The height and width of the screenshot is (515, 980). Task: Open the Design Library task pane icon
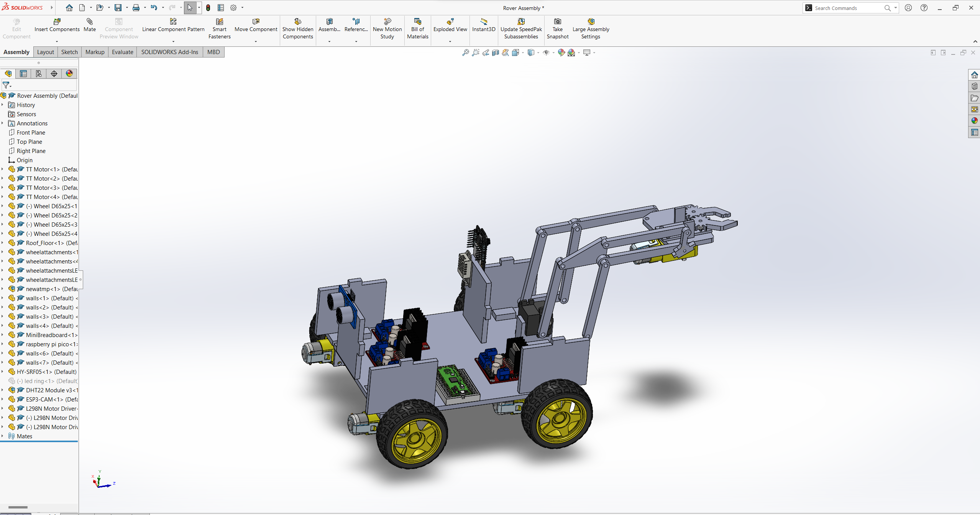click(974, 86)
